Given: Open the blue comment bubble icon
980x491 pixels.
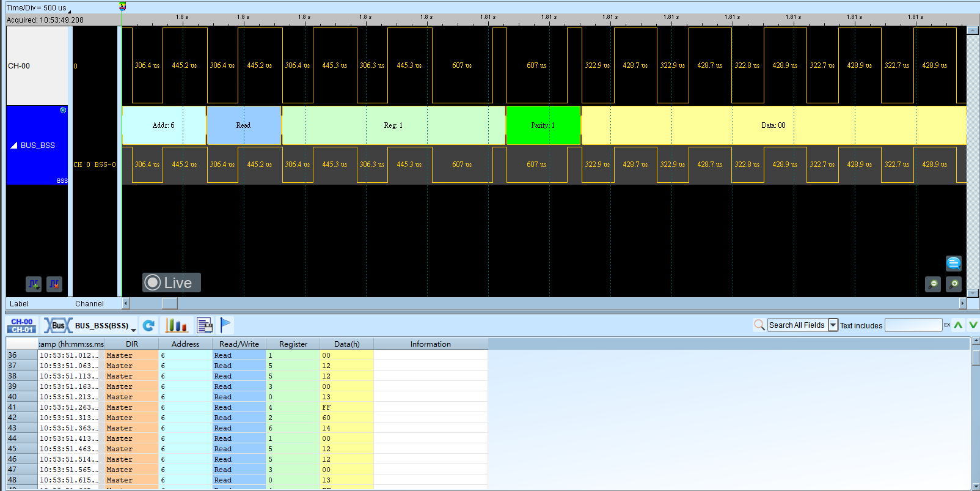Looking at the screenshot, I should pos(954,264).
